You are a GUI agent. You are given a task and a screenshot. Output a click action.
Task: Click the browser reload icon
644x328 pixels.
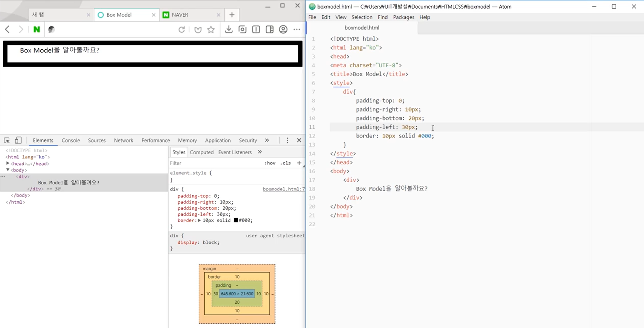coord(182,30)
